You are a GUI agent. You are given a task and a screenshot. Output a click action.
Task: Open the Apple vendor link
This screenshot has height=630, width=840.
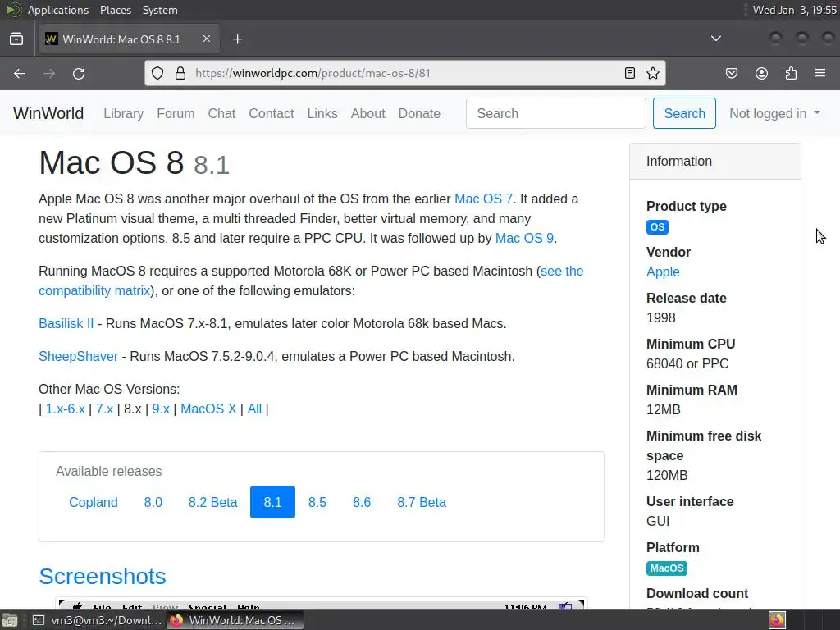pyautogui.click(x=663, y=272)
